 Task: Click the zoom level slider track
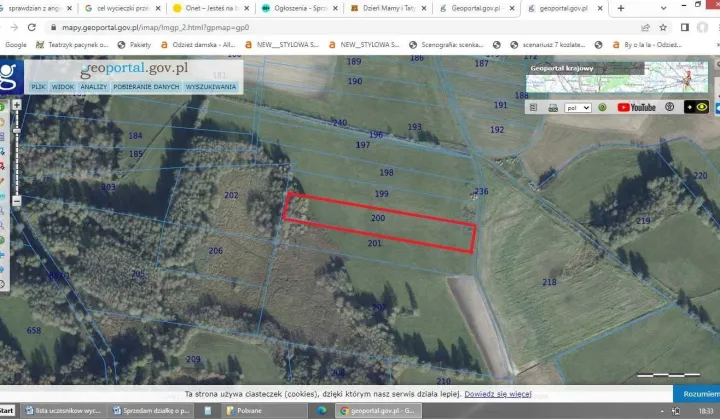tap(17, 150)
